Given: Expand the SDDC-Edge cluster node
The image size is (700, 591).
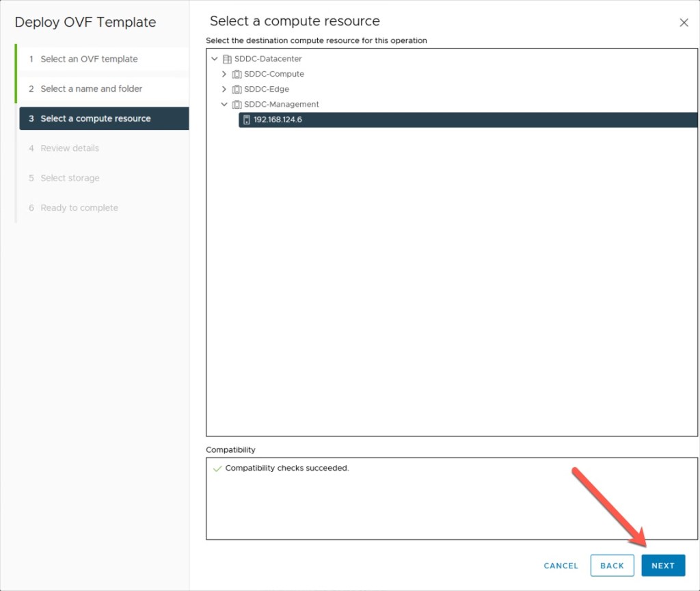Looking at the screenshot, I should [x=224, y=89].
